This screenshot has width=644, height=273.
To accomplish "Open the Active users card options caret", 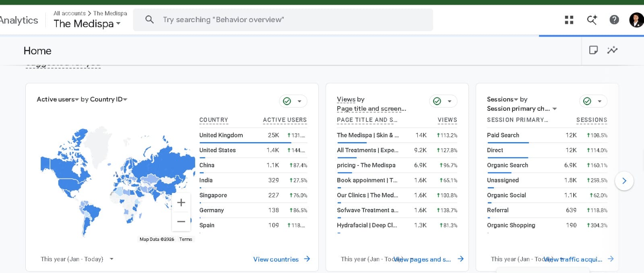I will [x=299, y=101].
